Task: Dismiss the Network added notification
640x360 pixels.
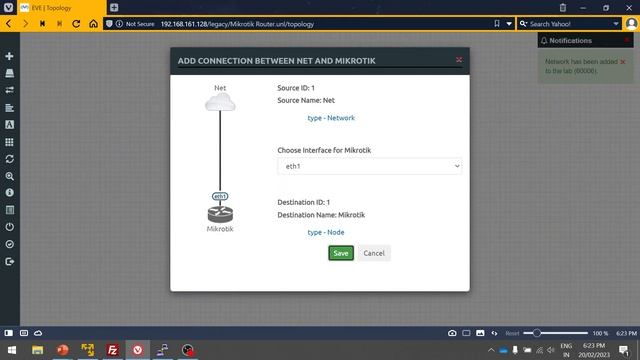Action: point(623,62)
